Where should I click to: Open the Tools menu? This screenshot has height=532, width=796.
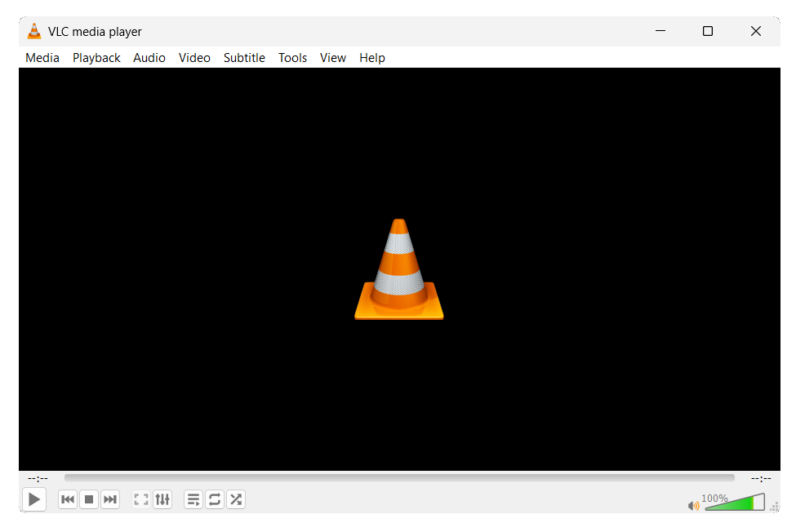coord(292,58)
